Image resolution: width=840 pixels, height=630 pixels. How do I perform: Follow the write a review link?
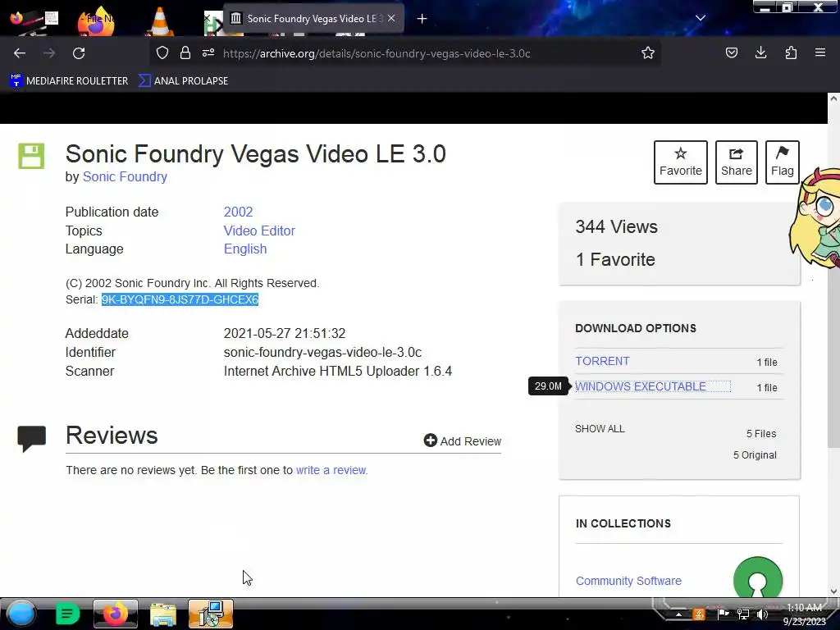331,470
